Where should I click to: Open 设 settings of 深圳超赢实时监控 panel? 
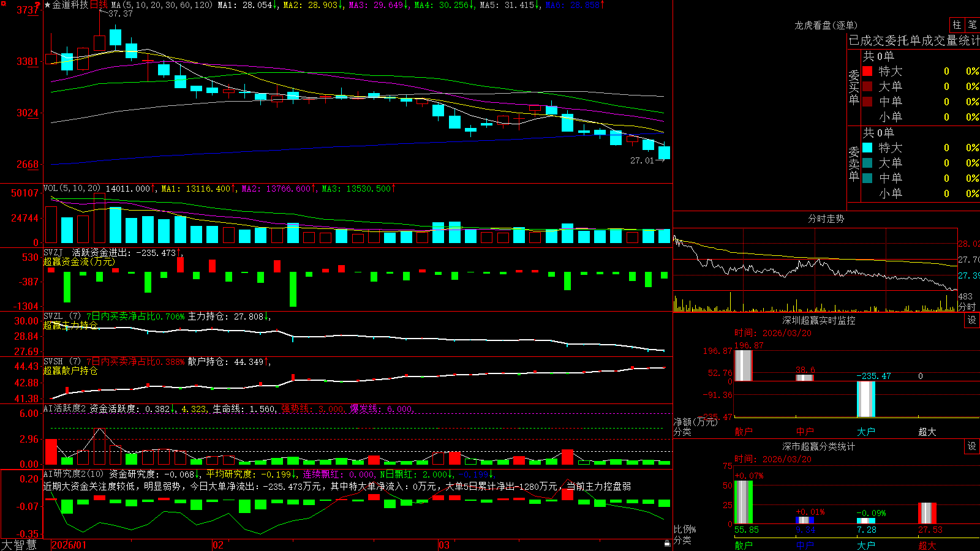click(972, 320)
